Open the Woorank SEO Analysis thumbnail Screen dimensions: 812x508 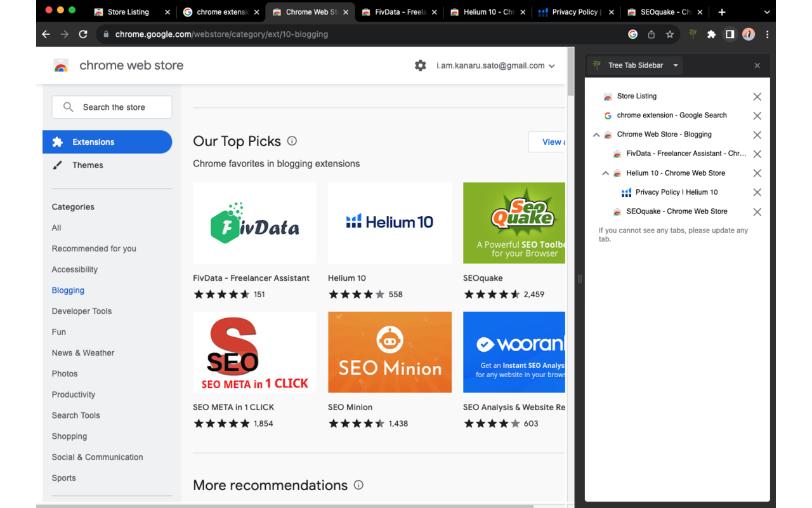pos(514,352)
